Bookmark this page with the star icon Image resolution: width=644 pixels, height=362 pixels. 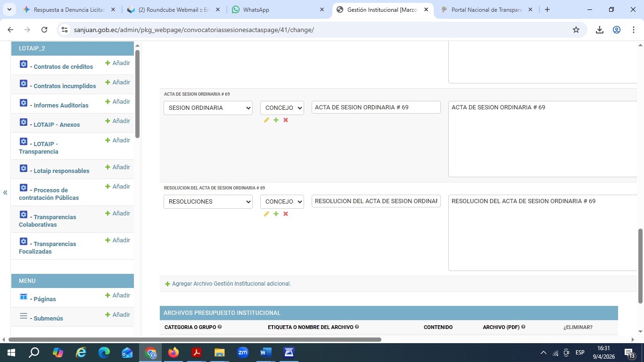pyautogui.click(x=576, y=30)
